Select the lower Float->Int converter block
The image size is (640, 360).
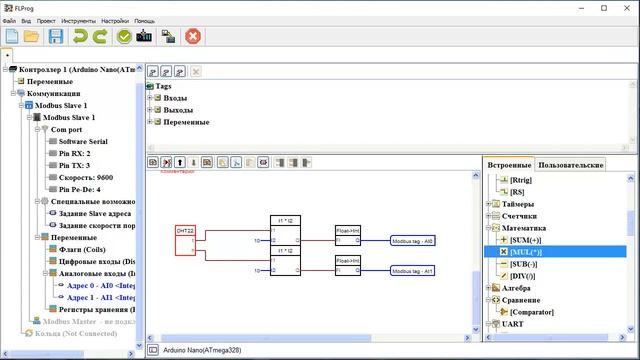click(x=348, y=265)
